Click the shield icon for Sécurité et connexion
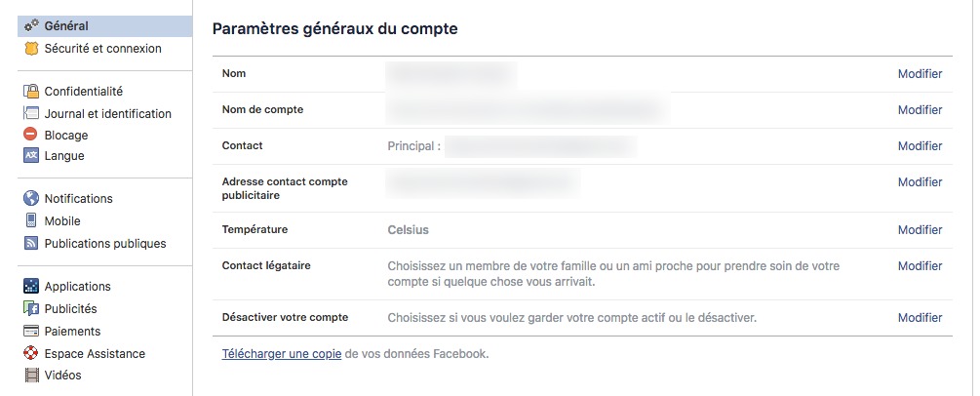980x396 pixels. 31,49
